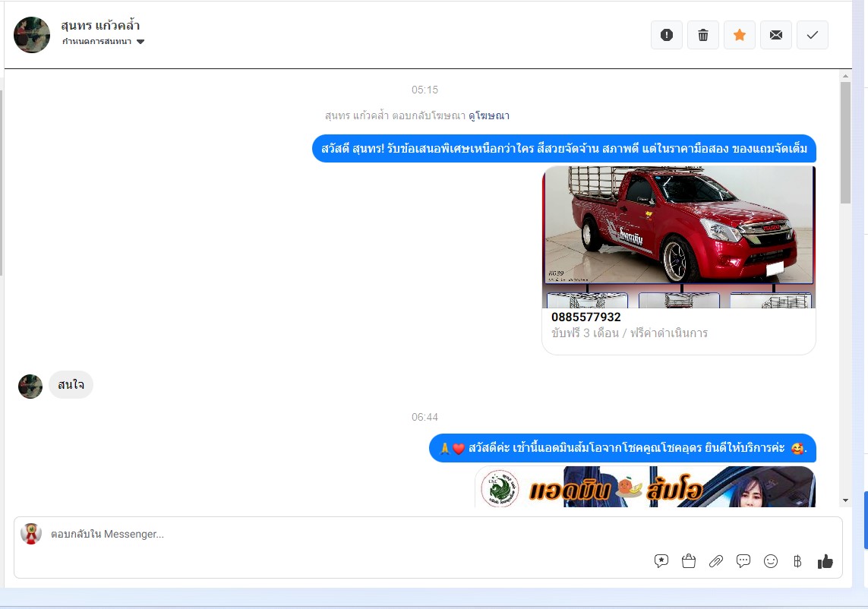Screen dimensions: 868x609
Task: Click the three-dots chat bubble icon
Action: (x=743, y=561)
